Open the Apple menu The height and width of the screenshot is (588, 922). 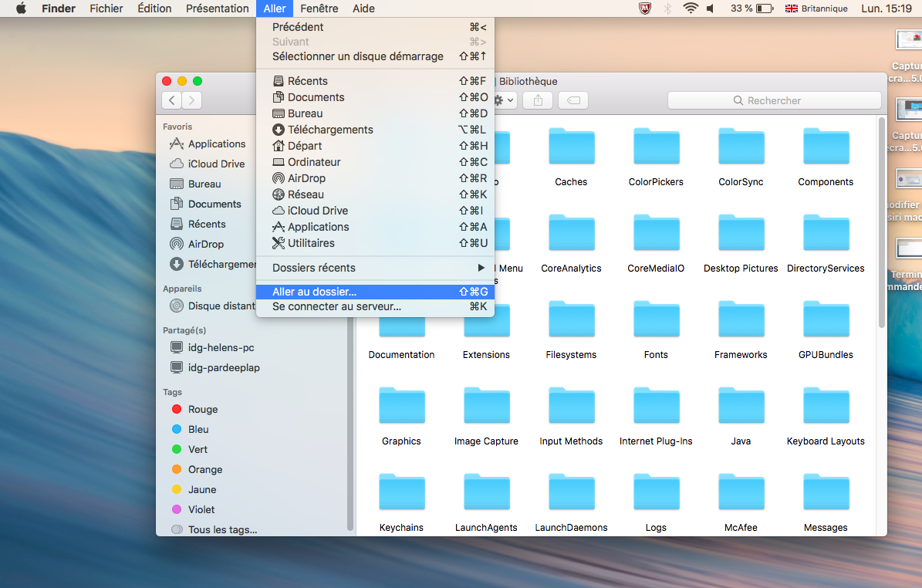tap(21, 8)
